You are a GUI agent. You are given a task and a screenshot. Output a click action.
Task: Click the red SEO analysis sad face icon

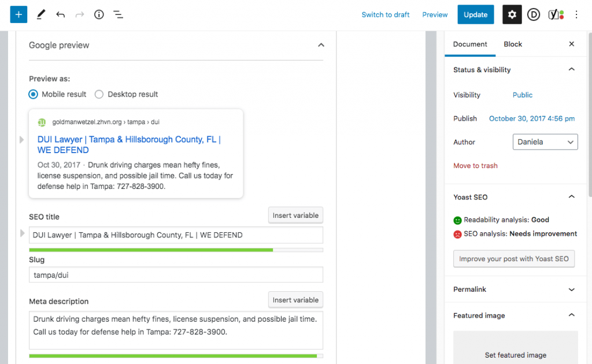coord(457,234)
